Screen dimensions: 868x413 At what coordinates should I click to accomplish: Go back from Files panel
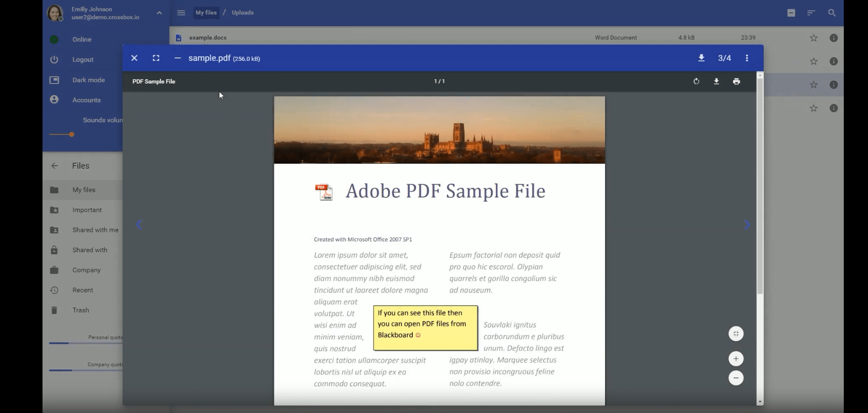pos(54,166)
